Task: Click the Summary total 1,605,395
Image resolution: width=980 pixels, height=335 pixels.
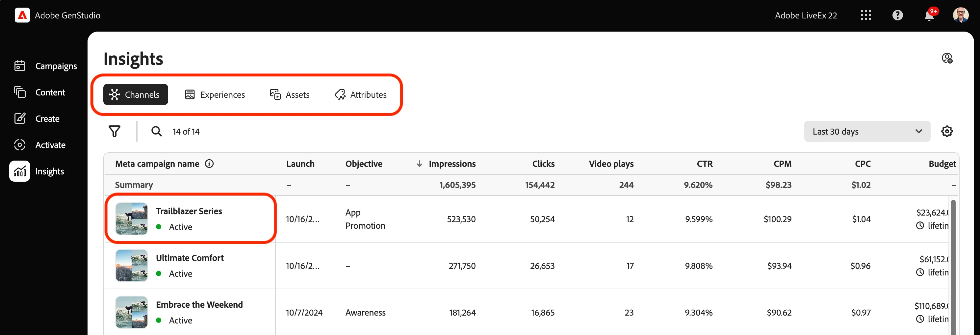Action: [x=457, y=185]
